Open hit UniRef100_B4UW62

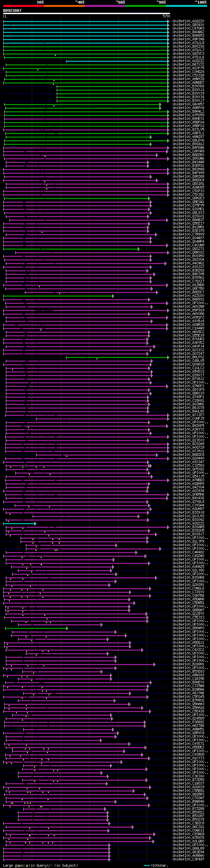(188, 32)
